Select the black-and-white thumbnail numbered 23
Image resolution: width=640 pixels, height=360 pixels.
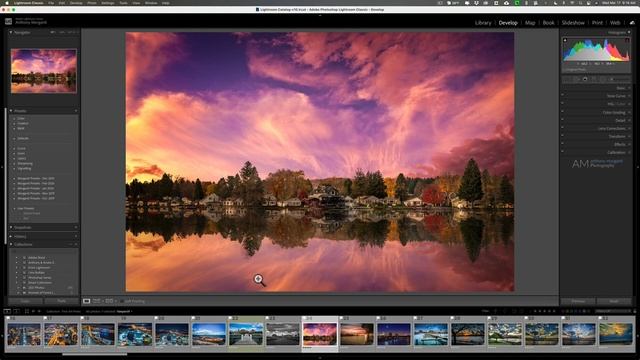pyautogui.click(x=283, y=334)
